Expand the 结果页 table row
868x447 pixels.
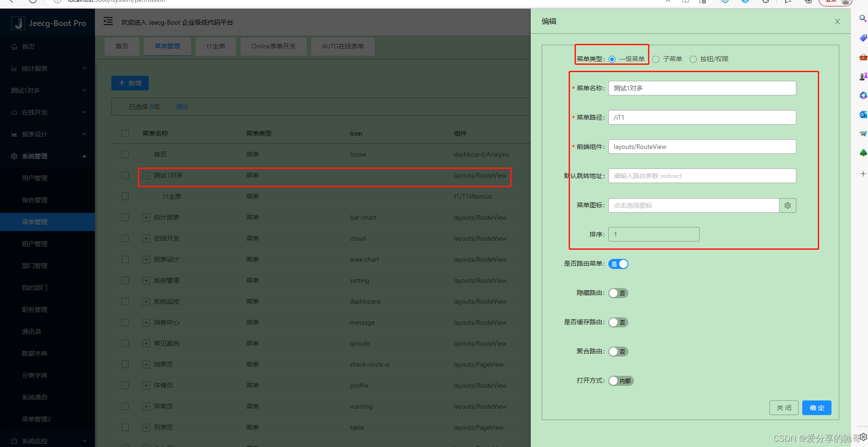146,364
